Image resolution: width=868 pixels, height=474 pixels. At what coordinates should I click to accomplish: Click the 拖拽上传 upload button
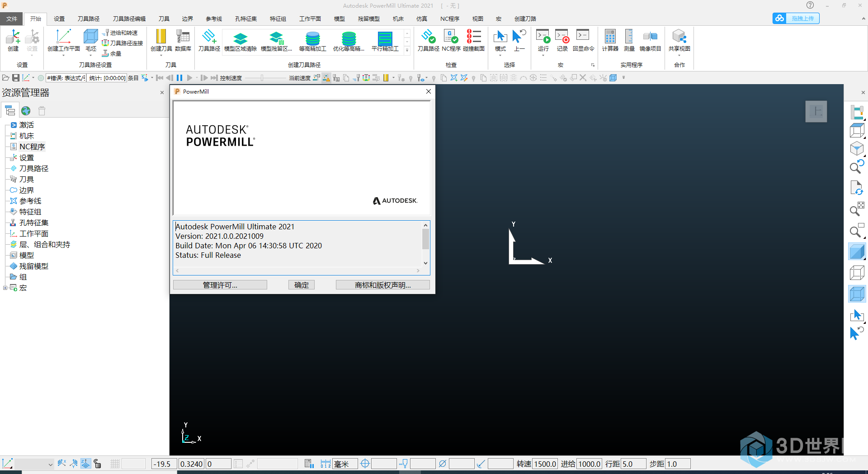click(x=796, y=18)
